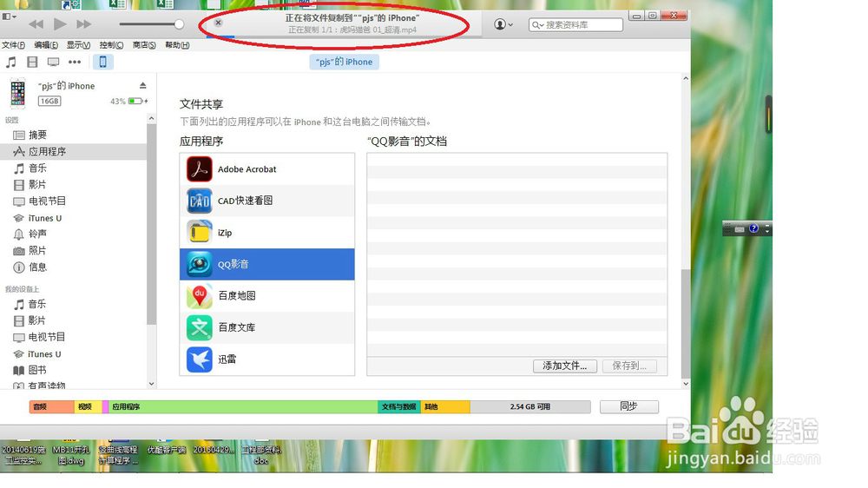Open the 工程部资料.doc desktop file
This screenshot has height=488, width=868.
click(261, 454)
